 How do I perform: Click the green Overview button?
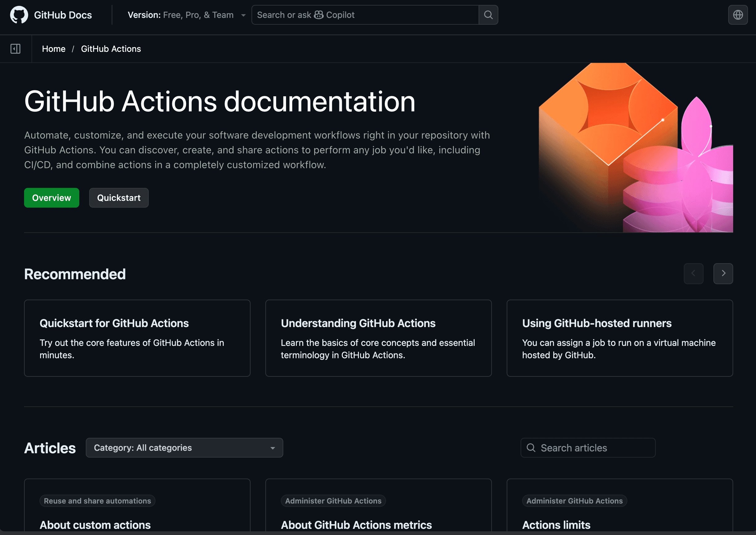(x=52, y=198)
